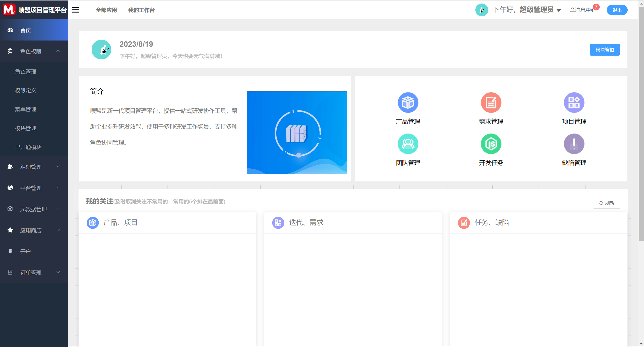The height and width of the screenshot is (347, 644).
Task: Open the 项目管理 project icon
Action: click(x=574, y=102)
